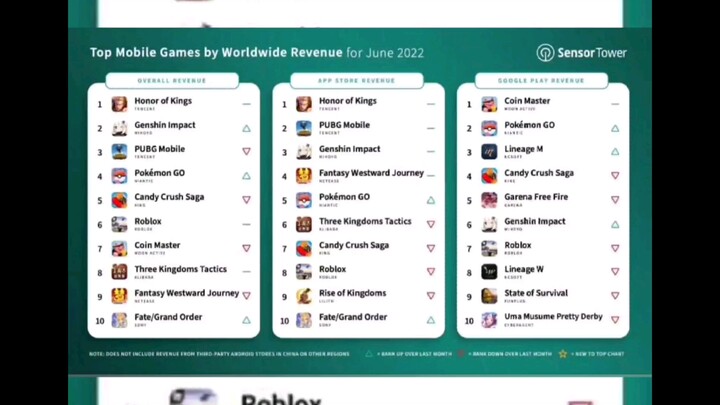
Task: Click PUBG Mobile icon in App Store list
Action: point(304,128)
